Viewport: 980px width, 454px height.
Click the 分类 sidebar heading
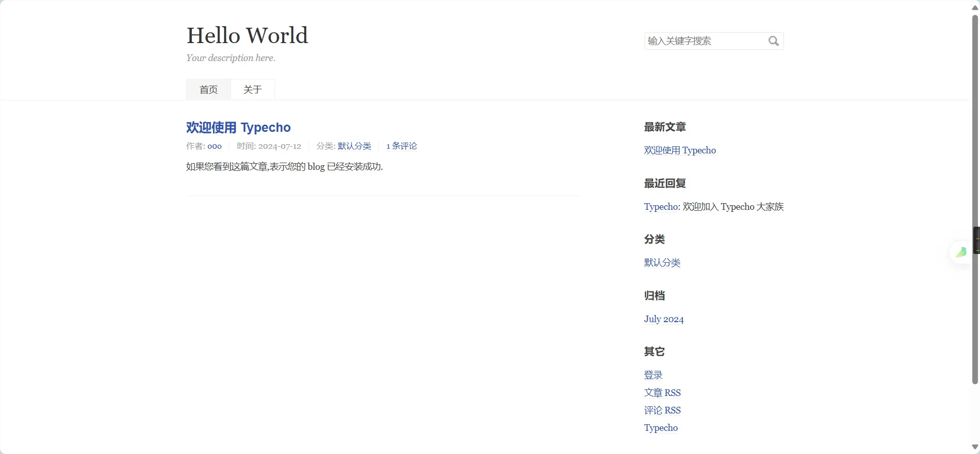click(x=655, y=240)
